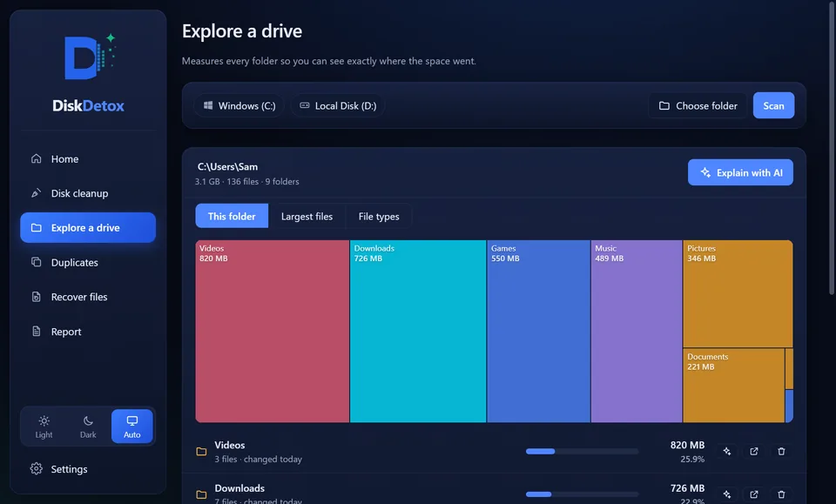The width and height of the screenshot is (836, 504).
Task: Delete the Videos folder
Action: (x=781, y=452)
